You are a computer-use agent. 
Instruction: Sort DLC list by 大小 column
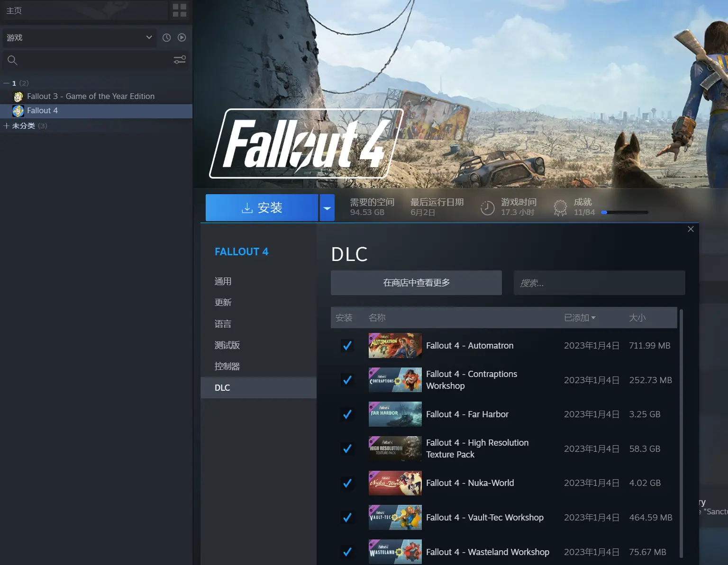[637, 318]
